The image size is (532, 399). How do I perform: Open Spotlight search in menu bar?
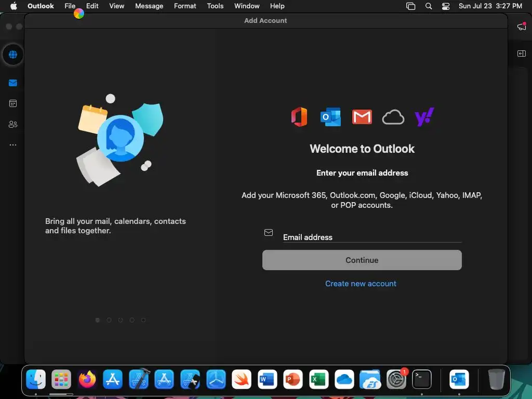[x=429, y=6]
